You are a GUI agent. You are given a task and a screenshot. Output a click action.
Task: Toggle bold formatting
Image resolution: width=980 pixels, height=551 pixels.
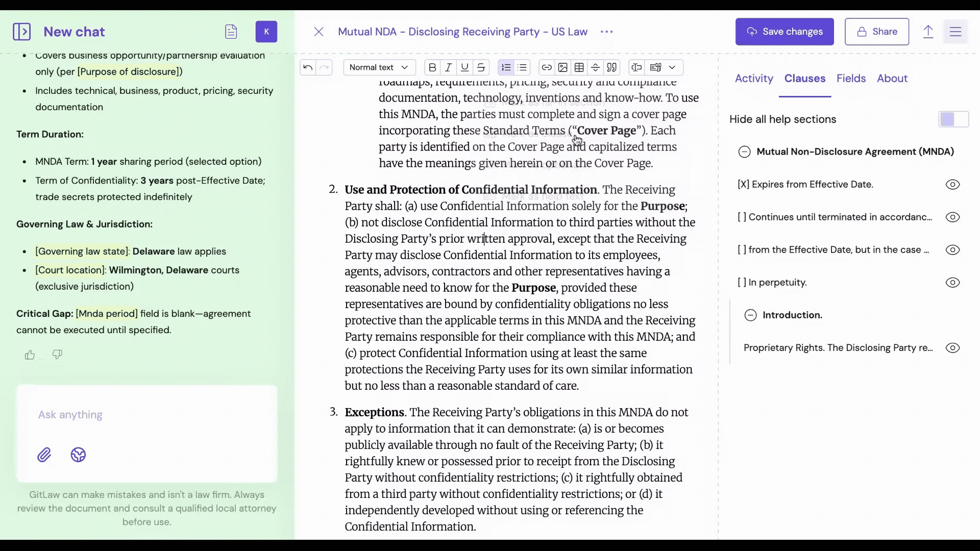432,67
